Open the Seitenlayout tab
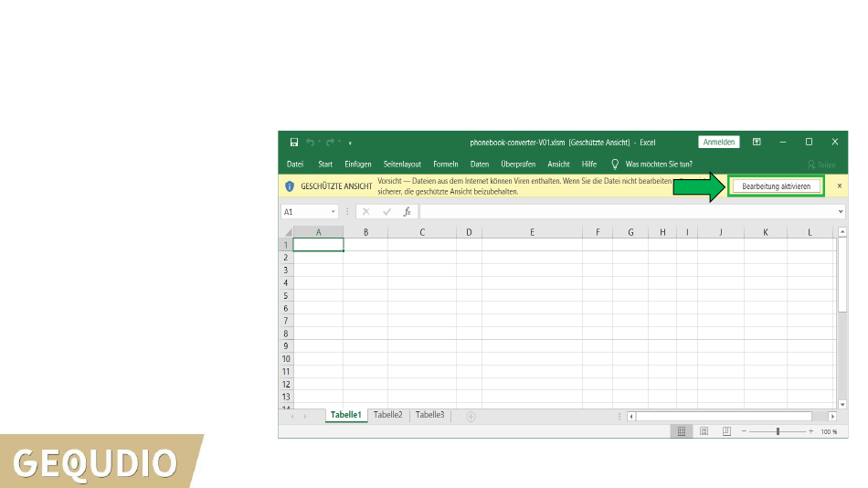This screenshot has height=488, width=868. point(402,164)
